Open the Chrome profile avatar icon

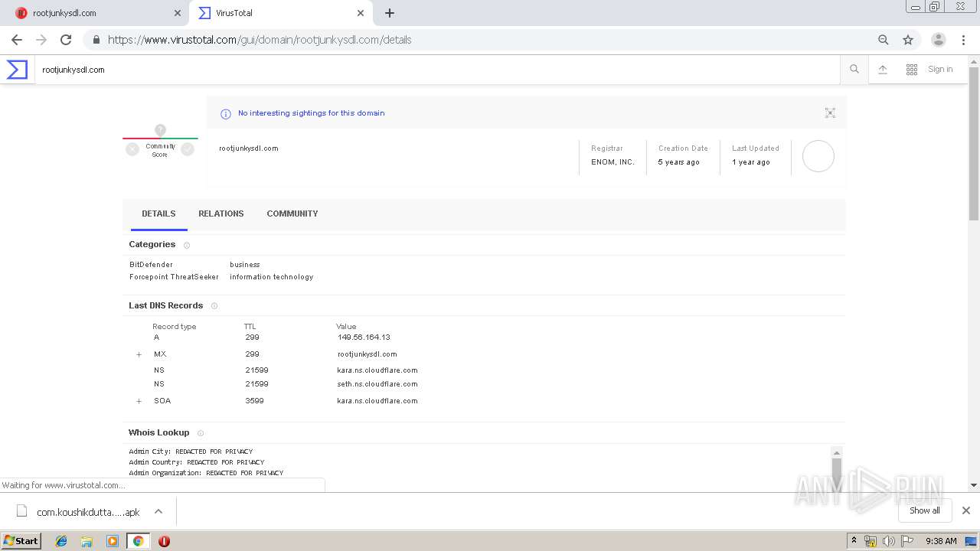coord(939,40)
